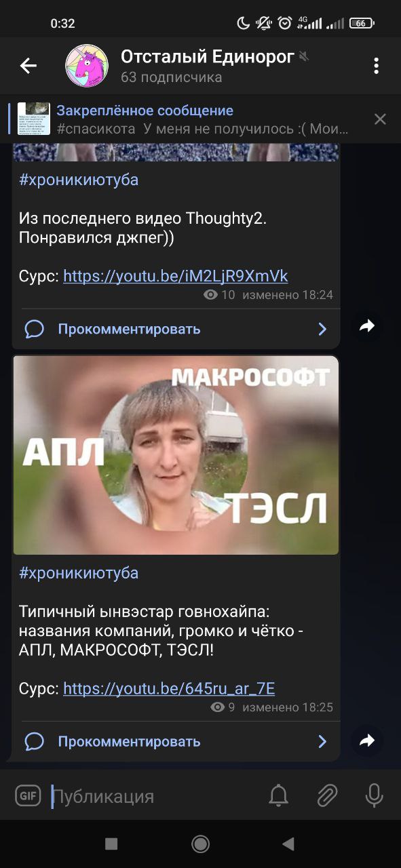Open the GIF picker icon
The height and width of the screenshot is (868, 401).
(28, 795)
